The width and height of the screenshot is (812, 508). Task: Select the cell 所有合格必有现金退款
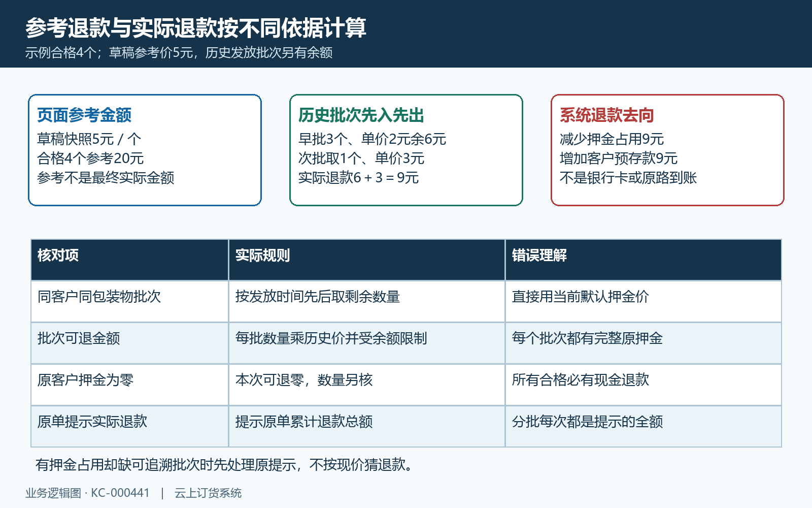[644, 385]
